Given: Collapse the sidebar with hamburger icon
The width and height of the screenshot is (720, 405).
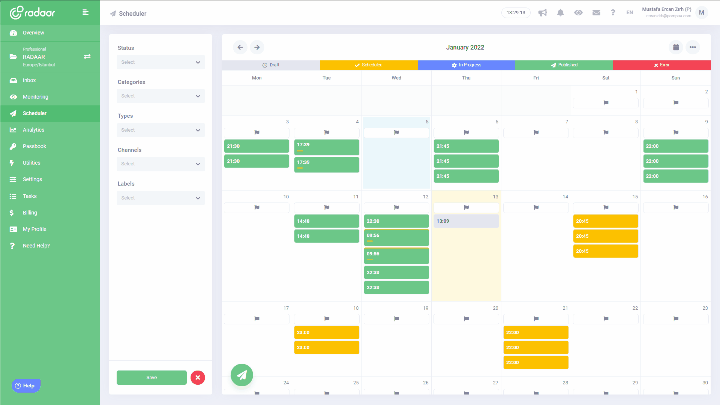Looking at the screenshot, I should [x=85, y=12].
